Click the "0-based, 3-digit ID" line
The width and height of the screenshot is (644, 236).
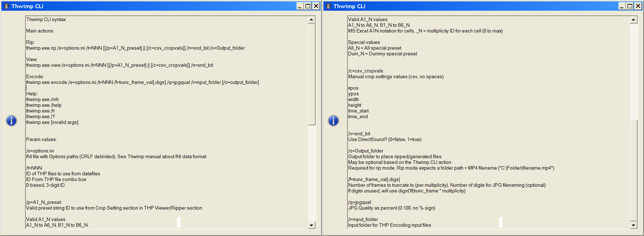pyautogui.click(x=45, y=185)
